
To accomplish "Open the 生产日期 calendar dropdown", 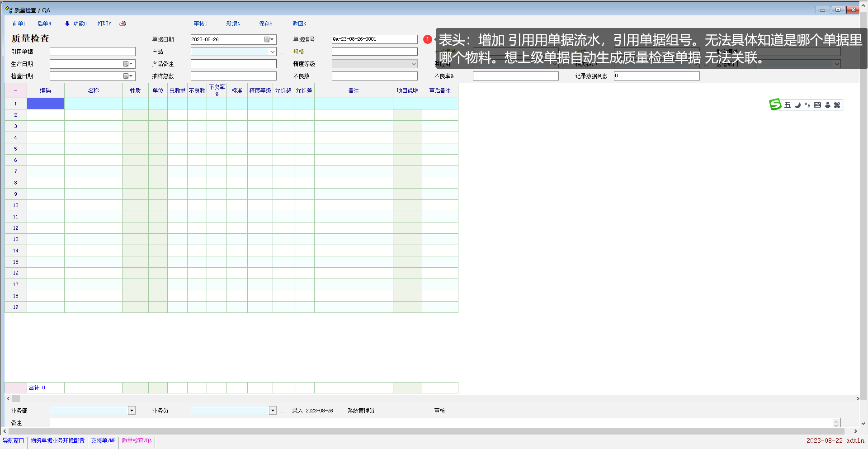I will click(x=128, y=64).
